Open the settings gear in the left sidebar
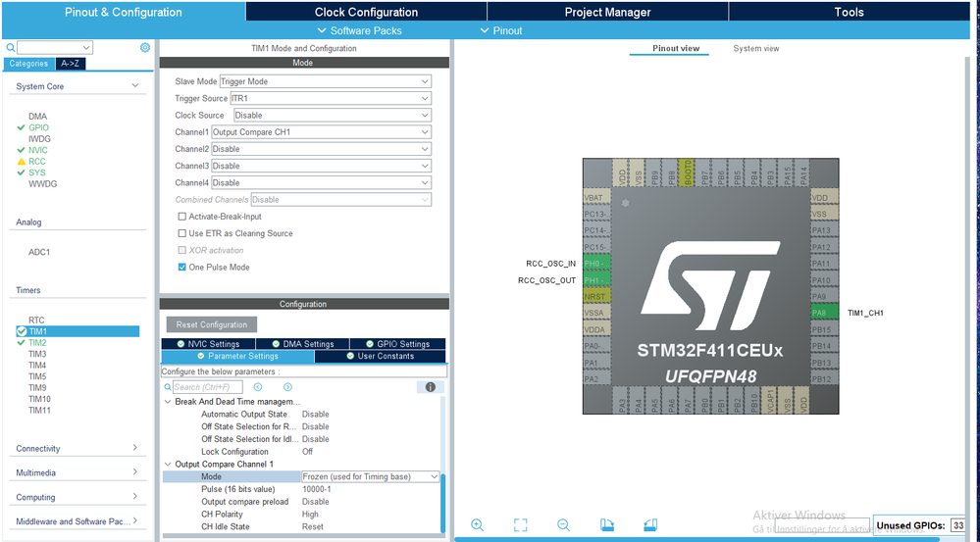The height and width of the screenshot is (542, 980). point(145,47)
